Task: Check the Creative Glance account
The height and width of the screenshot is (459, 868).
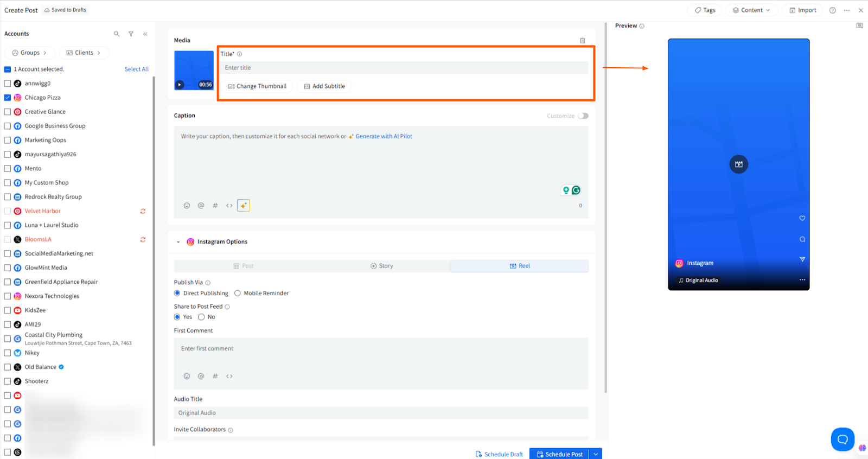Action: coord(8,112)
